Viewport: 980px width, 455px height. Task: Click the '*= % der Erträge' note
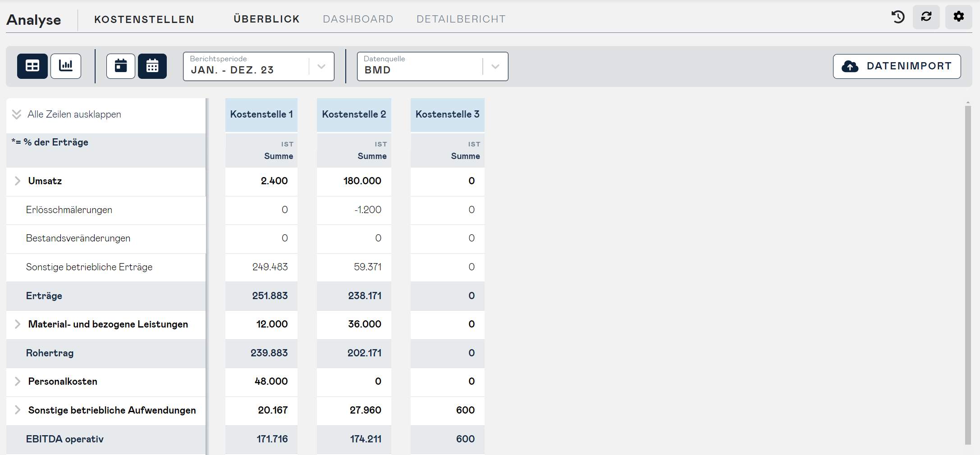50,142
